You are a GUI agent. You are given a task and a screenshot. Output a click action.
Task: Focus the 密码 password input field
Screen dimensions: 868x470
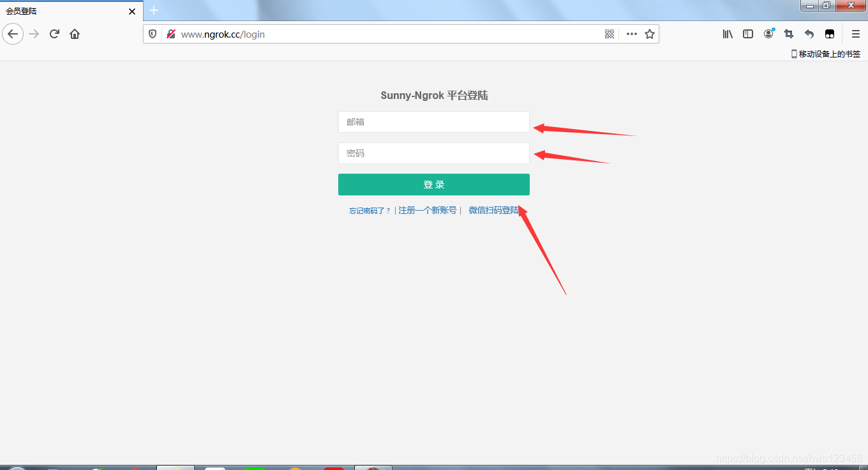[x=434, y=153]
